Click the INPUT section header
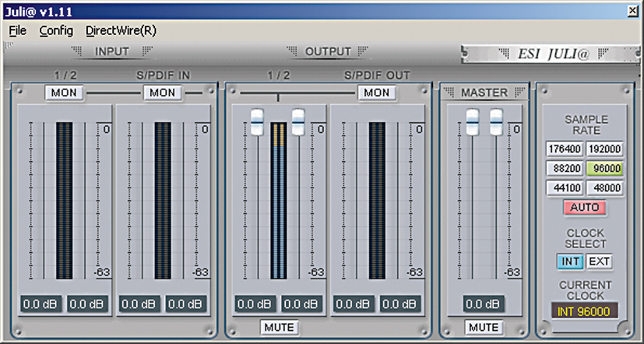Image resolution: width=644 pixels, height=344 pixels. click(x=112, y=51)
